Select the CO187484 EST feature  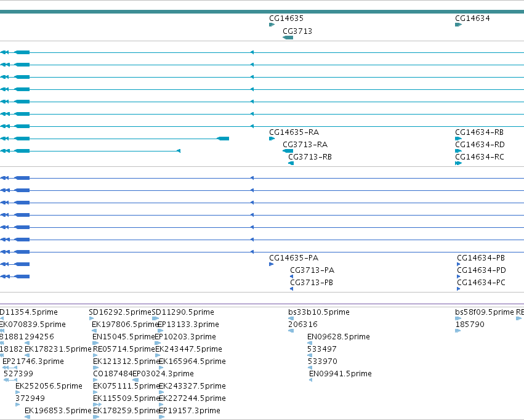[95, 380]
